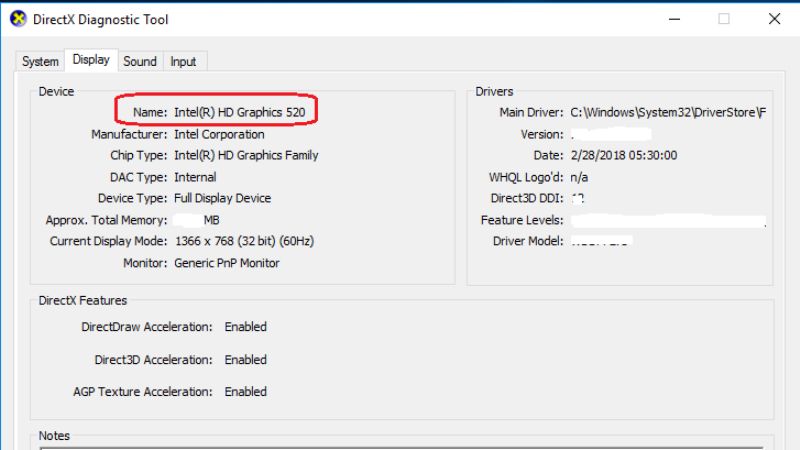Click the device name Intel(R) HD Graphics 520
Image resolution: width=800 pixels, height=450 pixels.
tap(240, 112)
